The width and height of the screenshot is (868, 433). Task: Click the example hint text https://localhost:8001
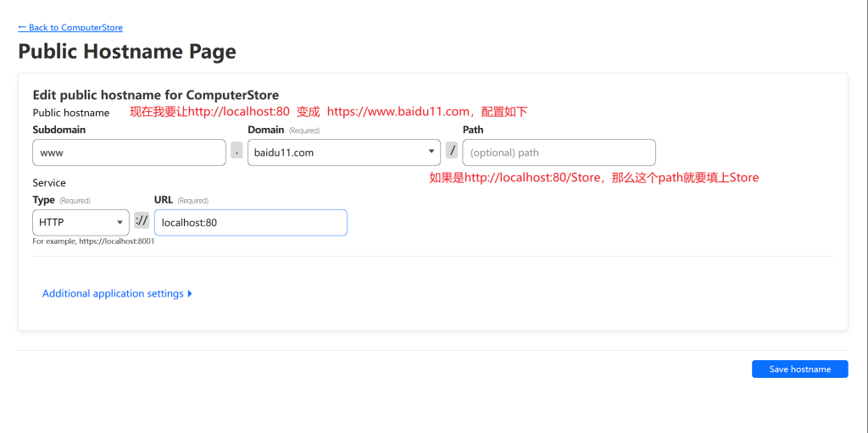point(93,241)
